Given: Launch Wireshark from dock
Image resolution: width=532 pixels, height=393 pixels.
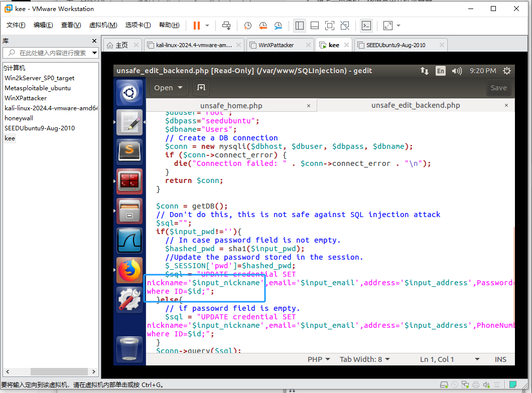Looking at the screenshot, I should (129, 240).
